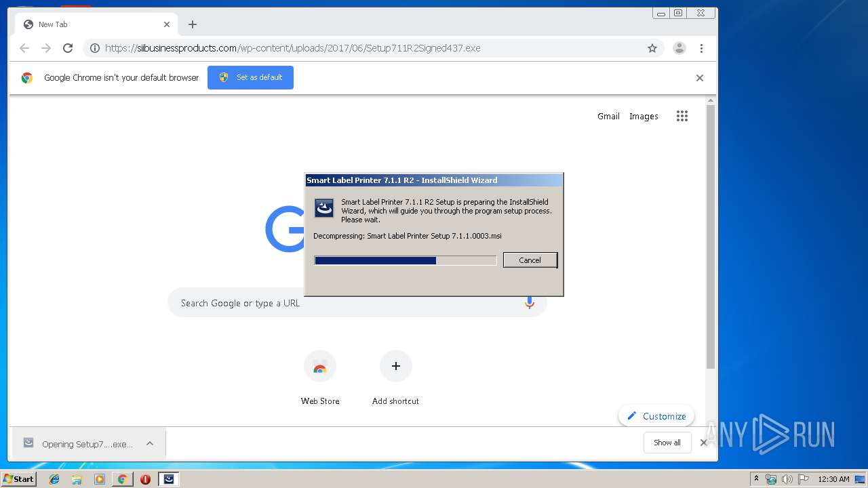
Task: Show hidden system tray icons
Action: tap(756, 479)
